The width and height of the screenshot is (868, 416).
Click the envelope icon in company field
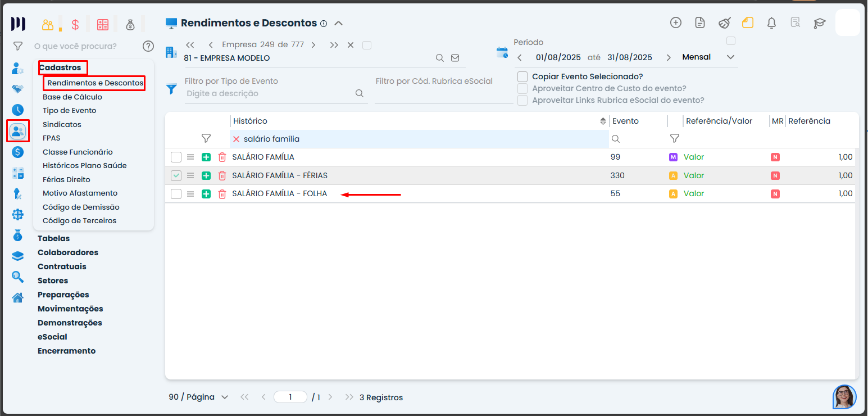[x=455, y=58]
